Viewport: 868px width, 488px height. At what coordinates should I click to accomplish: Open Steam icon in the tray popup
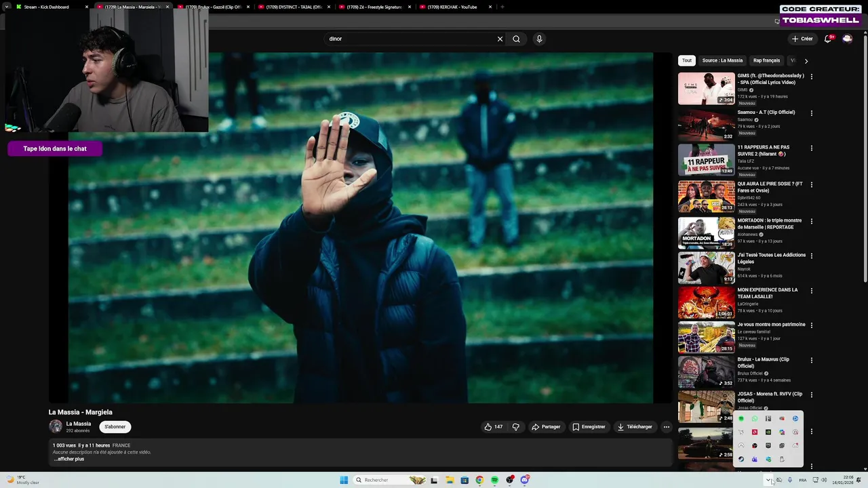pos(741,459)
